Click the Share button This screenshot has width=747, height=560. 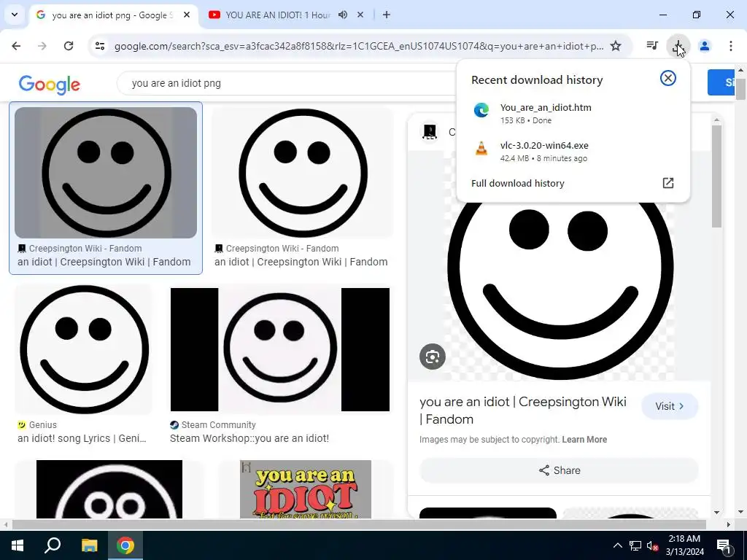pos(559,470)
